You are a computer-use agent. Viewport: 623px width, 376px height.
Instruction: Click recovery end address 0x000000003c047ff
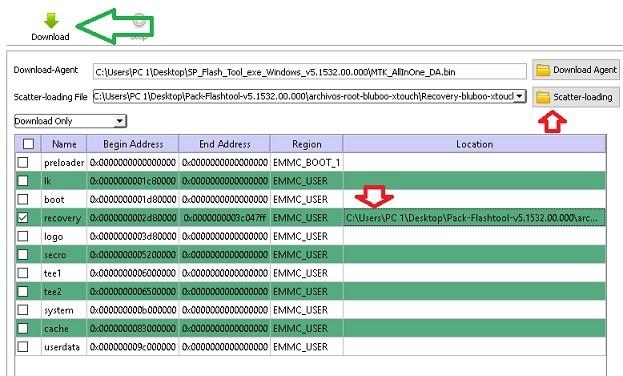pyautogui.click(x=225, y=218)
